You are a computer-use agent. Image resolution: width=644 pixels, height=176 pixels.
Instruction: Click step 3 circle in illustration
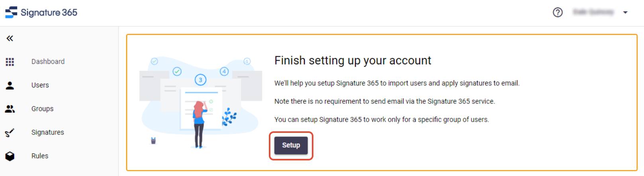(x=200, y=80)
